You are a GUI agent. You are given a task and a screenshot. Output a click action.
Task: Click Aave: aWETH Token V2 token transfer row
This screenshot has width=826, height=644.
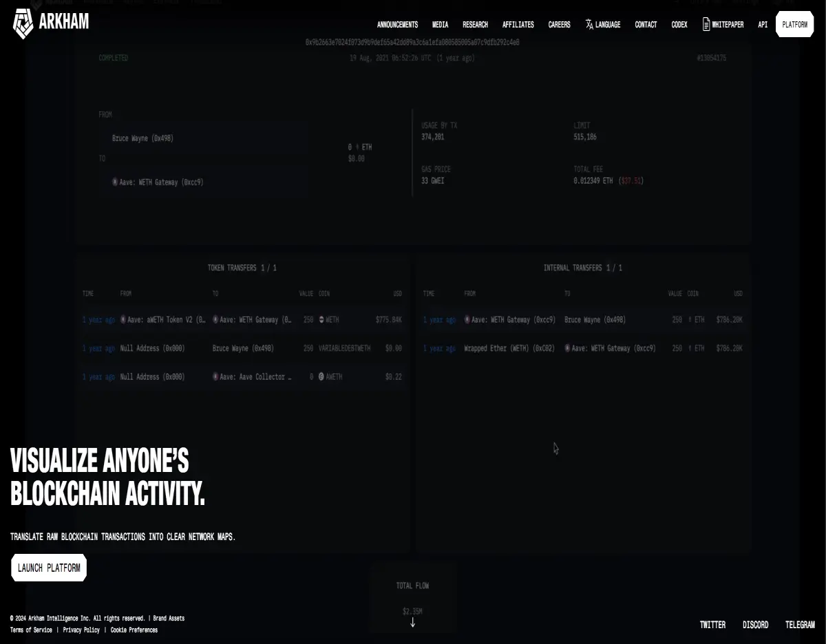[x=242, y=320]
